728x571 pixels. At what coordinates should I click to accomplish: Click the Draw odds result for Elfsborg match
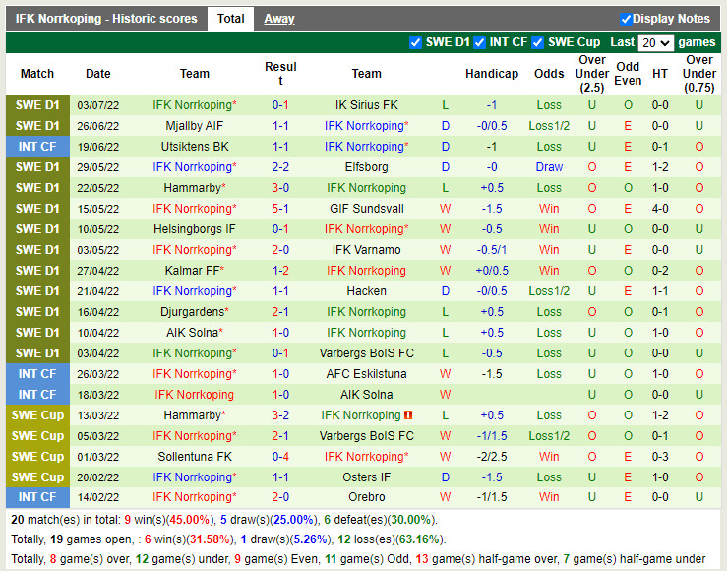pyautogui.click(x=549, y=167)
